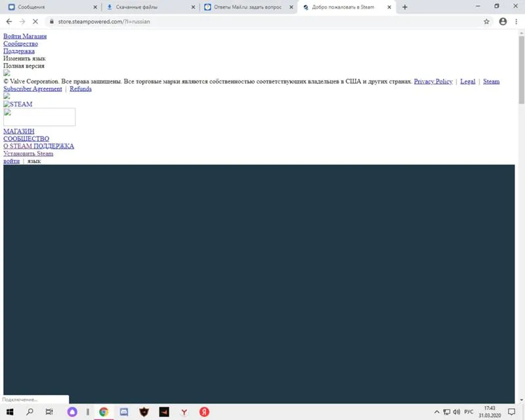
Task: Open the Privacy Policy link
Action: click(x=433, y=81)
